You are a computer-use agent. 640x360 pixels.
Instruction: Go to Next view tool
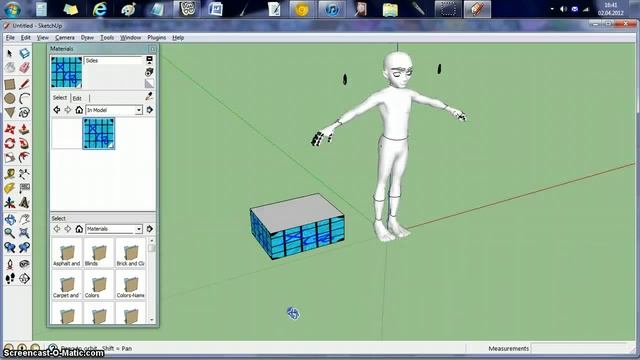click(x=24, y=247)
